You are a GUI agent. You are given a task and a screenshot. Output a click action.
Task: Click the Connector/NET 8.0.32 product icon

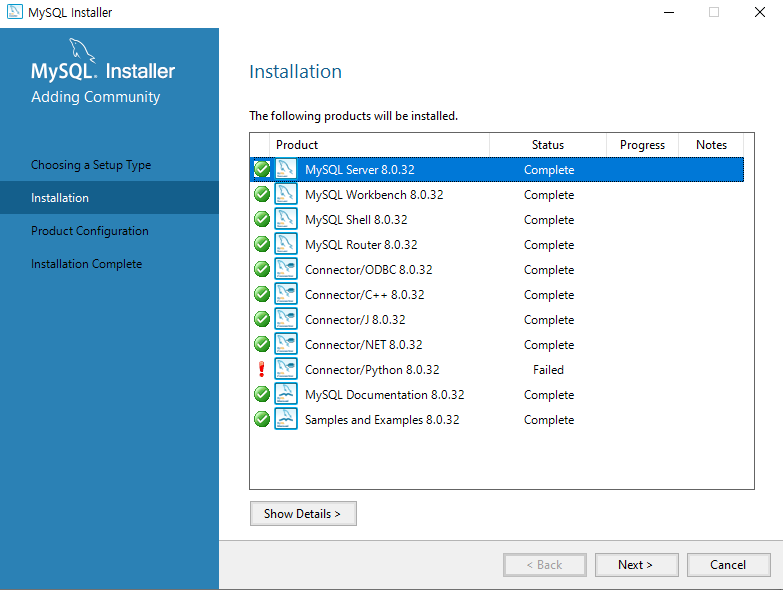286,344
